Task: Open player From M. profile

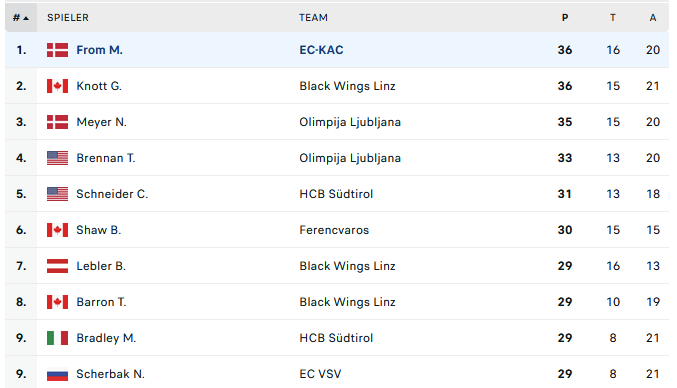Action: tap(100, 50)
